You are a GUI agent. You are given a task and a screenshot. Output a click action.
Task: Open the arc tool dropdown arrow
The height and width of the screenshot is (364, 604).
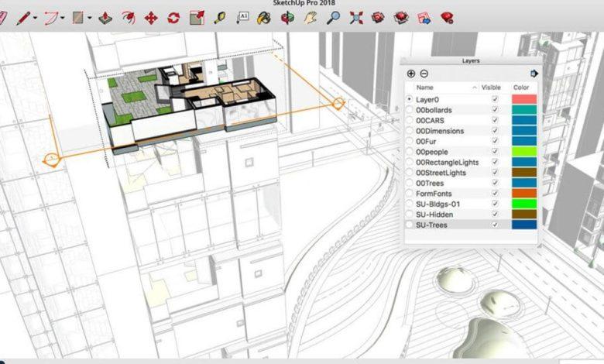pyautogui.click(x=63, y=18)
